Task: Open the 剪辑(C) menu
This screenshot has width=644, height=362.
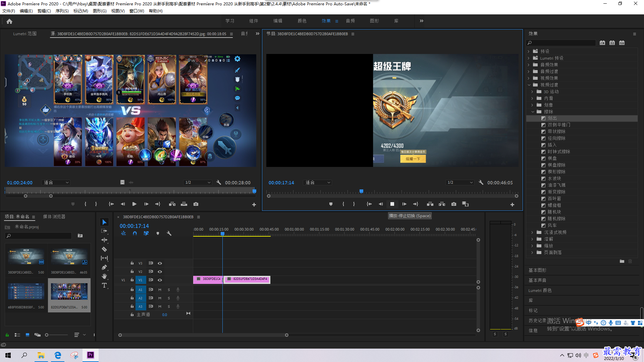Action: 44,11
